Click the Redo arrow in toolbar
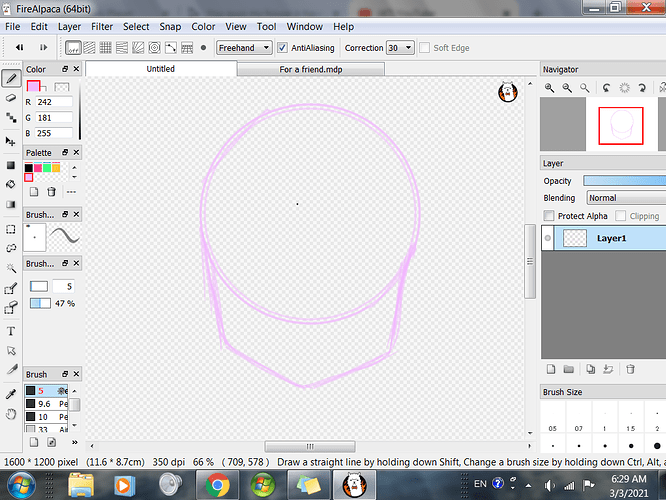This screenshot has width=666, height=500. (x=43, y=48)
